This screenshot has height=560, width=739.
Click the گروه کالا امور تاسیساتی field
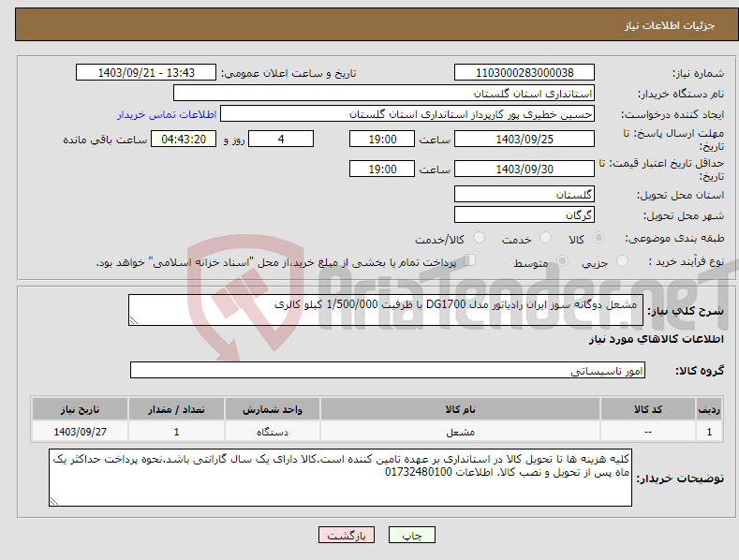[388, 370]
